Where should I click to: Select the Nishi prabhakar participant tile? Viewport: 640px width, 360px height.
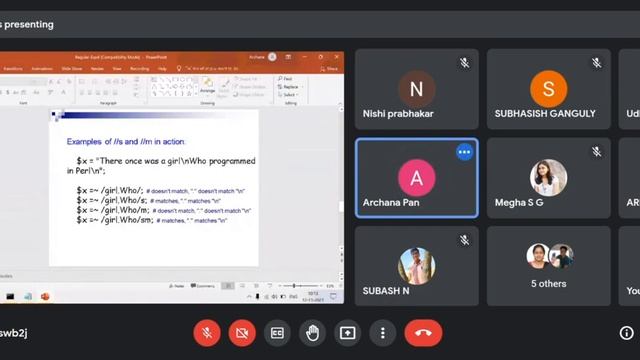tap(417, 89)
